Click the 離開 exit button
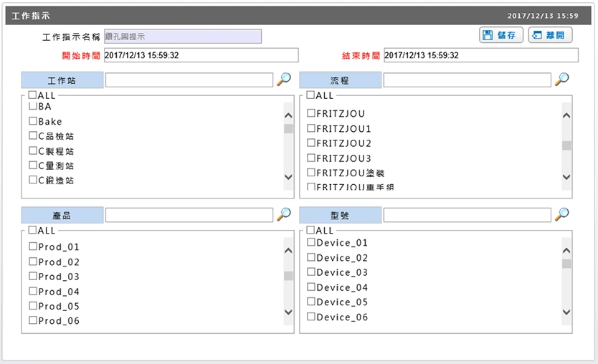The image size is (598, 364). coord(550,35)
